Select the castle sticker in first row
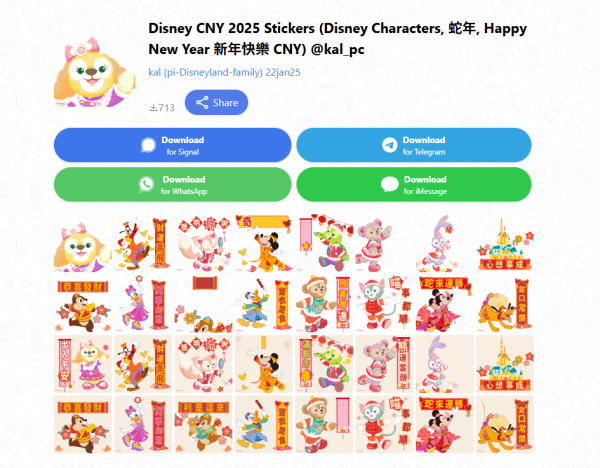This screenshot has width=600, height=468. tap(505, 243)
